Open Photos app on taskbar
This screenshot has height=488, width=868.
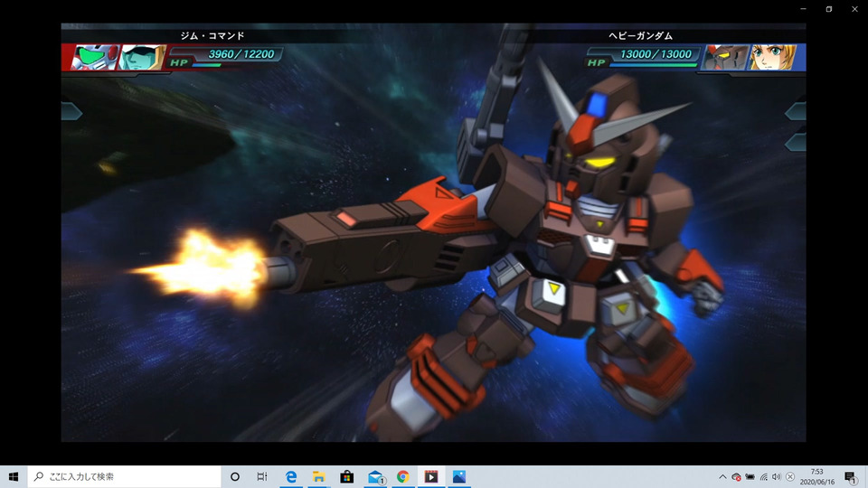point(459,476)
